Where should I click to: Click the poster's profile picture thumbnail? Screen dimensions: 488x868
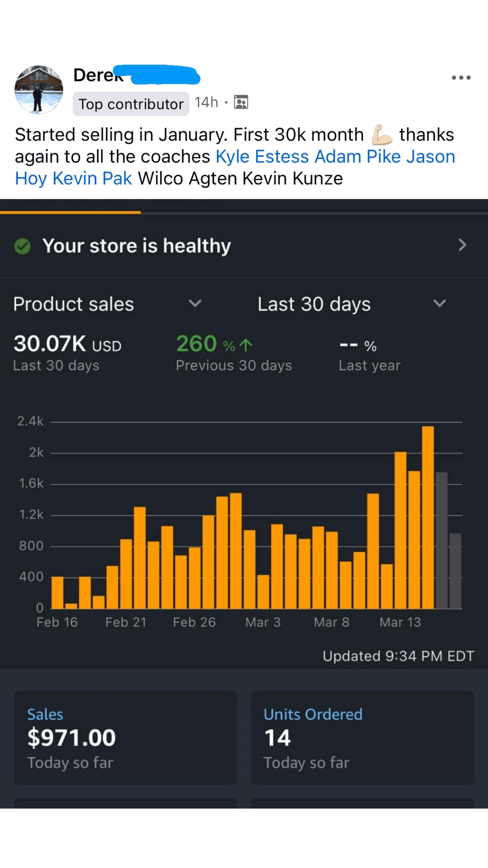(x=39, y=89)
